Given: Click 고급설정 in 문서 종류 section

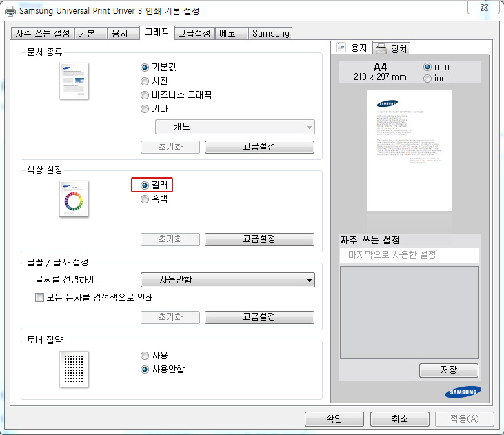Looking at the screenshot, I should coord(259,147).
